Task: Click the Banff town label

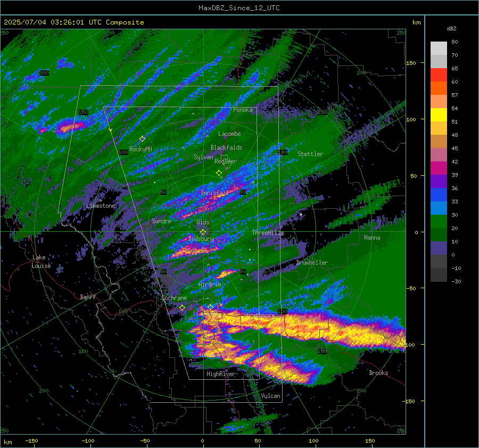Action: (88, 297)
